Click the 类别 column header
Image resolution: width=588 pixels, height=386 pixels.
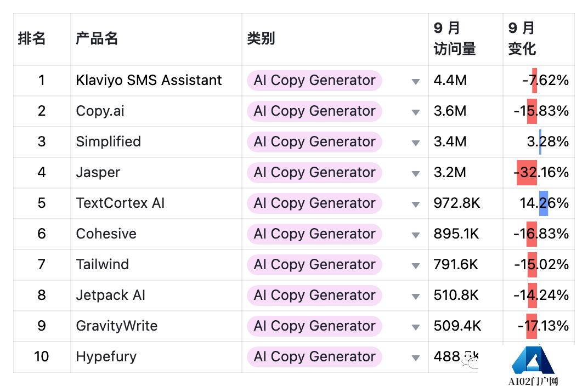point(261,38)
